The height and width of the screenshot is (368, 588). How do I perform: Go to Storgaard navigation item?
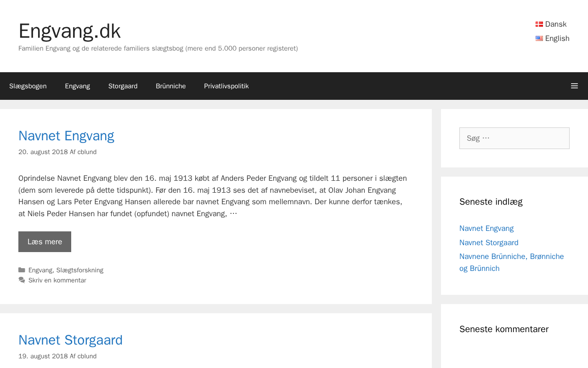pyautogui.click(x=123, y=86)
